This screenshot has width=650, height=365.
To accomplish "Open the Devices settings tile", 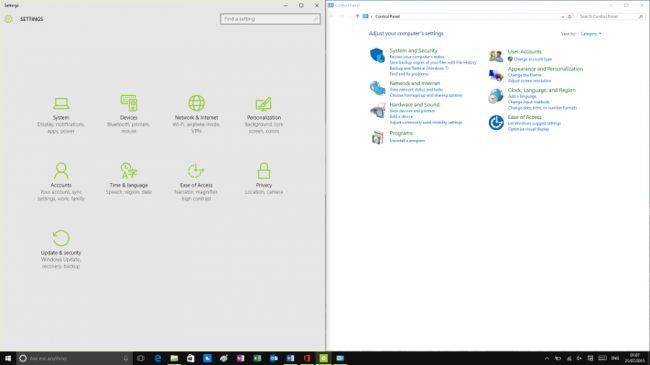I will pyautogui.click(x=129, y=114).
